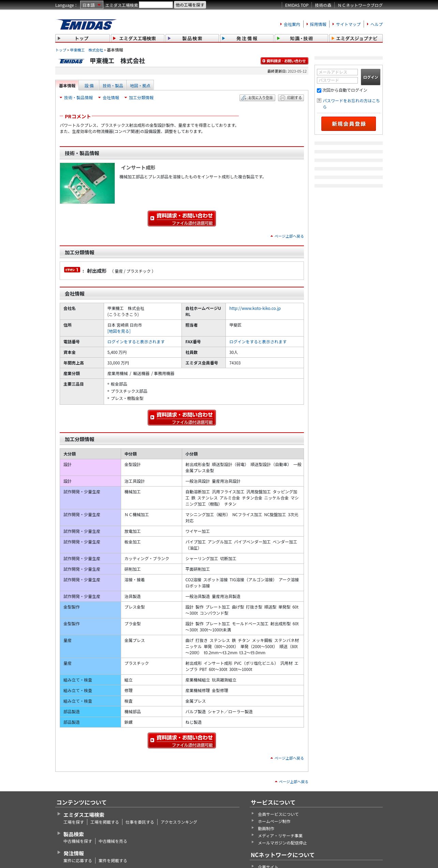
Task: Open the EMIDAS TOP link
Action: pos(296,5)
